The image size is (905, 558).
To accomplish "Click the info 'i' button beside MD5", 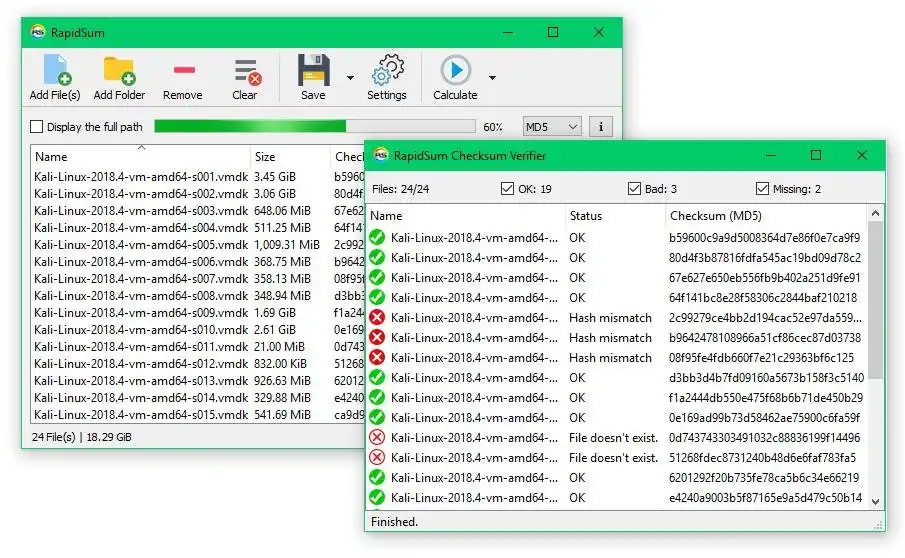I will (600, 126).
